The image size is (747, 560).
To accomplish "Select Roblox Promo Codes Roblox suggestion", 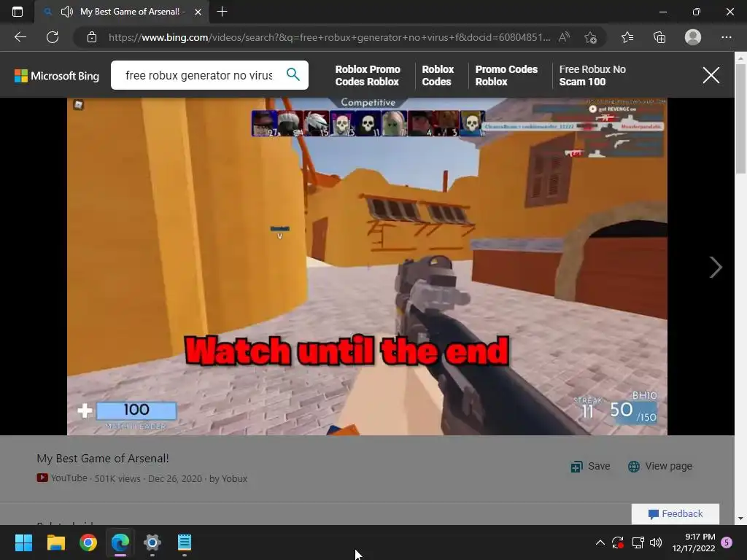I will coord(368,75).
